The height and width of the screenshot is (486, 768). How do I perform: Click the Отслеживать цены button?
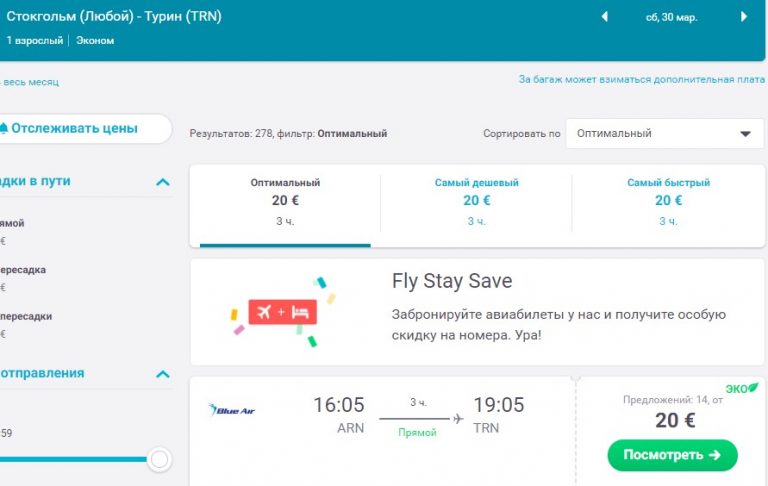click(x=80, y=128)
